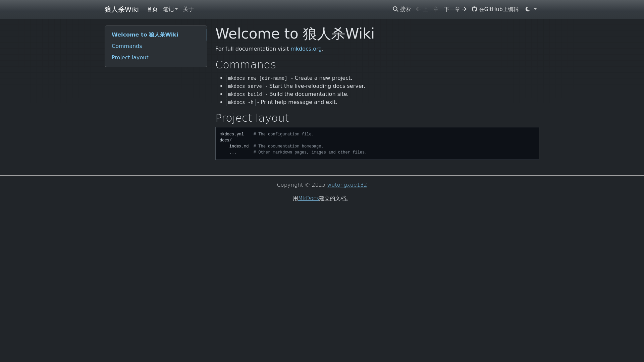Click the 'mkdocs serve' code snippet
Viewport: 644px width, 362px height.
(x=245, y=86)
